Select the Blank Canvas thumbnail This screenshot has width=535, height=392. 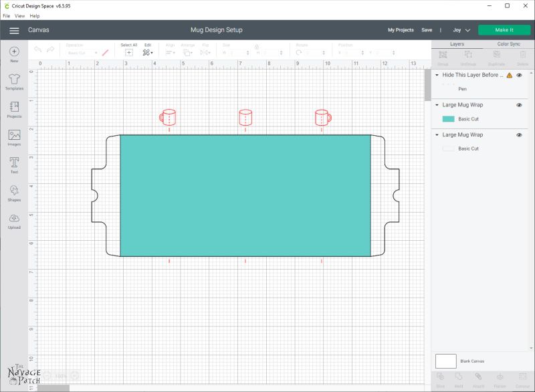[445, 361]
